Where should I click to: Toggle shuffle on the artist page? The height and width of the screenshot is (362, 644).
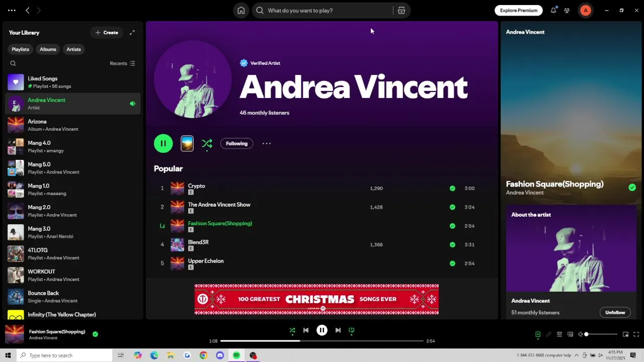click(x=207, y=144)
